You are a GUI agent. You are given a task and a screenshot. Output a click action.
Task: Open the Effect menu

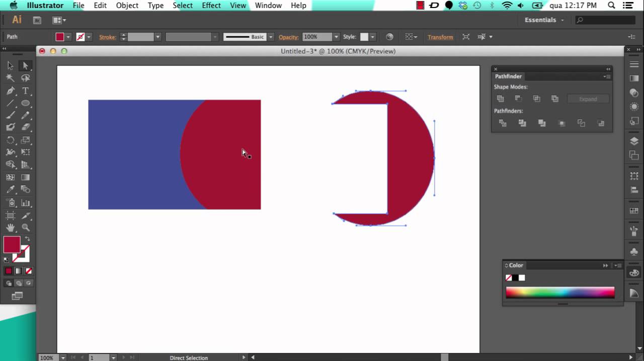click(x=211, y=6)
